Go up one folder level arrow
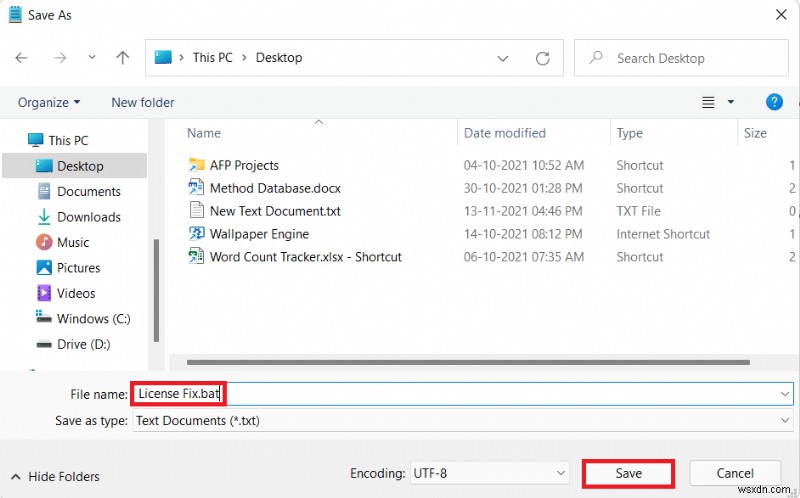 [x=122, y=58]
